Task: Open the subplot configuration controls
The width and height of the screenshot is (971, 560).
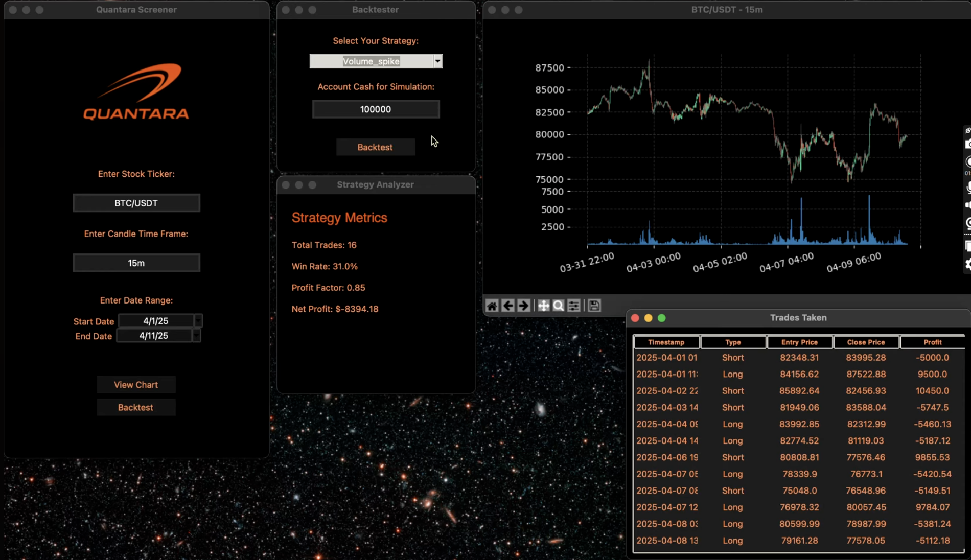Action: pos(573,305)
